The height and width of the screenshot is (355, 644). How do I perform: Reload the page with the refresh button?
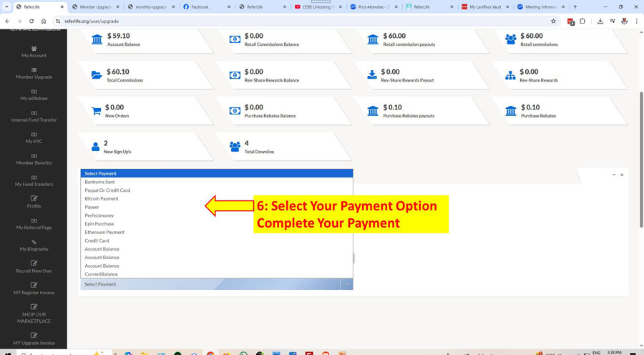click(x=31, y=21)
